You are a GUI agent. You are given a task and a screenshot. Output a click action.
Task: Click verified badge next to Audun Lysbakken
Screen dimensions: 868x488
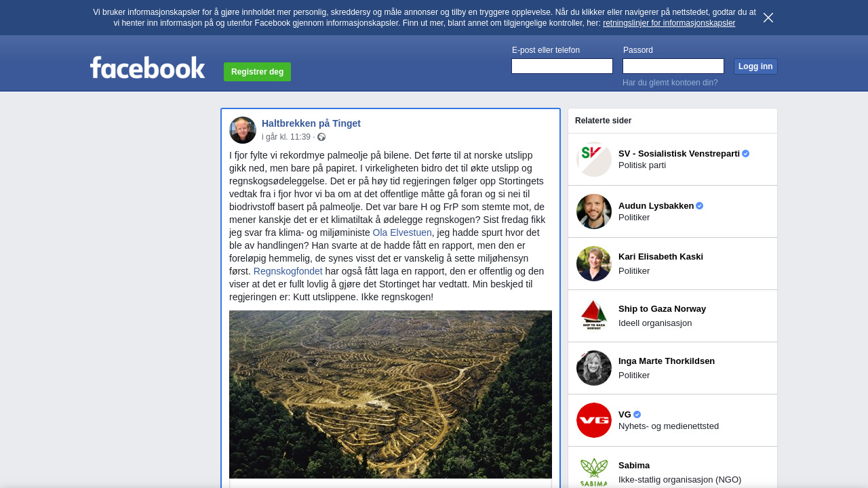point(700,206)
